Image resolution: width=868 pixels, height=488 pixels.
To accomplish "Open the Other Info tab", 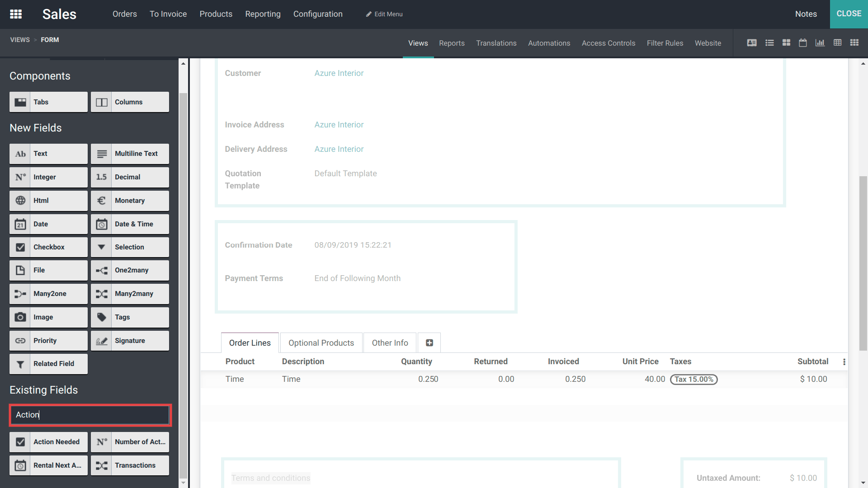I will point(390,343).
